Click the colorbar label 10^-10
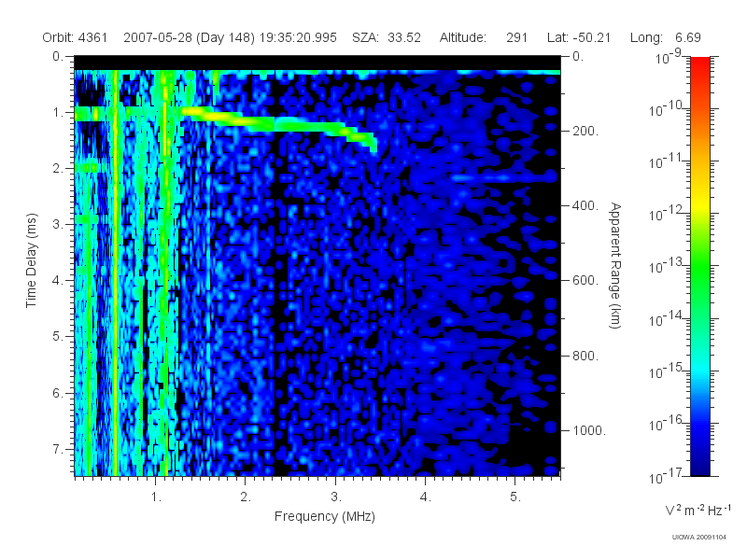This screenshot has height=560, width=747. click(x=667, y=109)
